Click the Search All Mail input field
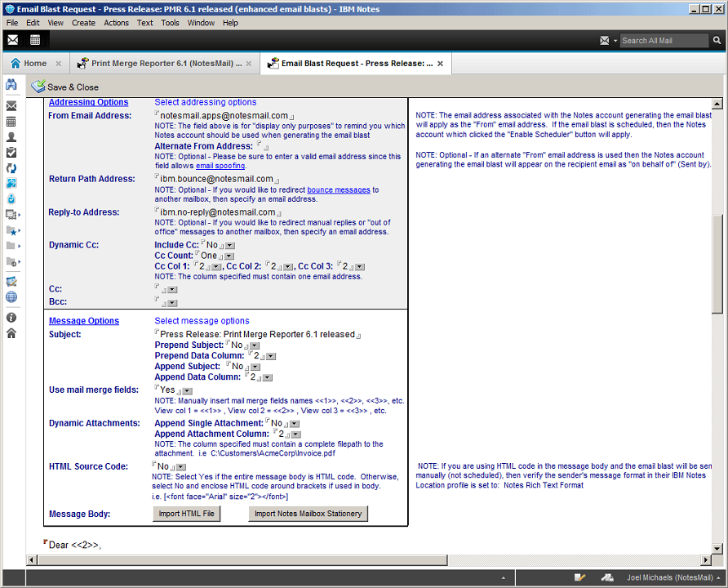Screen dimensions: 728x588 [663, 40]
